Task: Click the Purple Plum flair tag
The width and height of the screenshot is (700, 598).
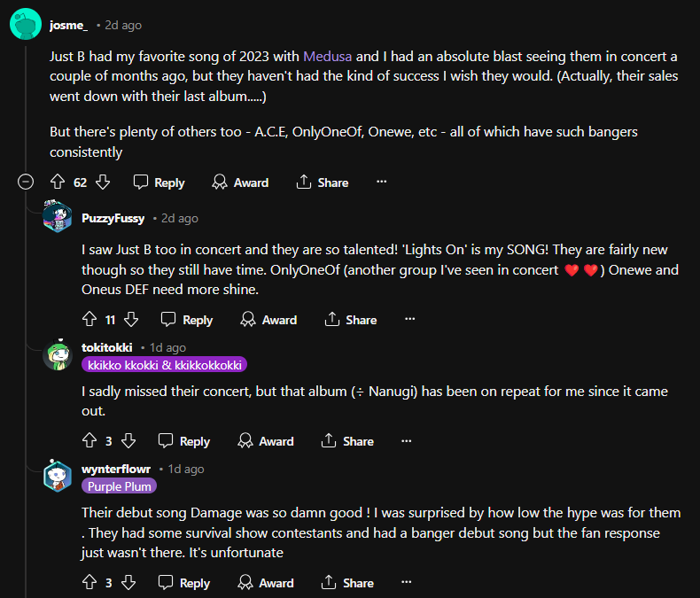Action: click(120, 485)
